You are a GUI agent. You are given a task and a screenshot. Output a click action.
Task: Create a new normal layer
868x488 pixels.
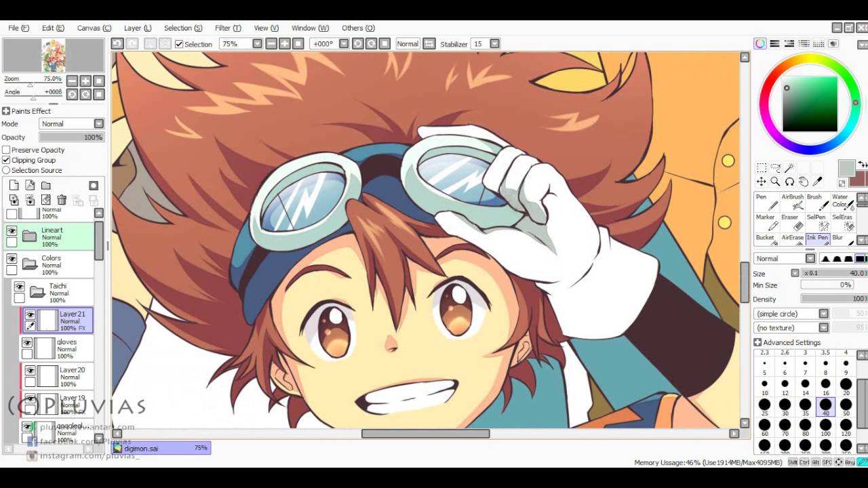coord(14,186)
